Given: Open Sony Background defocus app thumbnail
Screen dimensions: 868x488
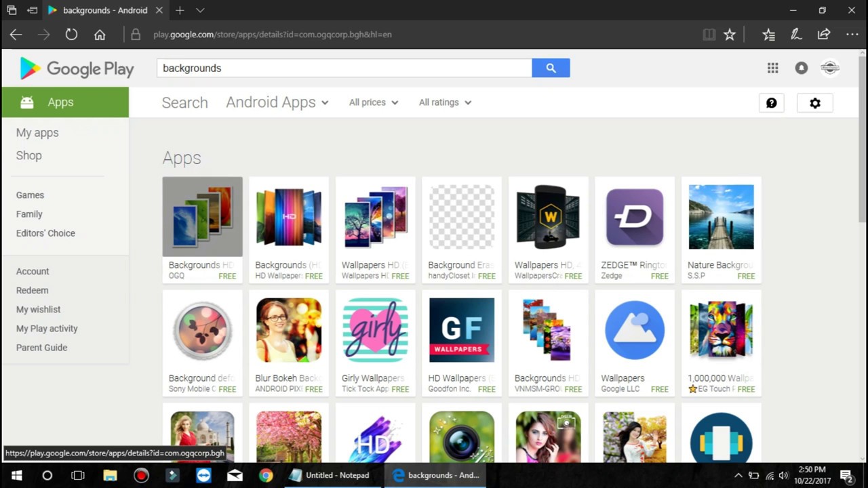Looking at the screenshot, I should 202,330.
